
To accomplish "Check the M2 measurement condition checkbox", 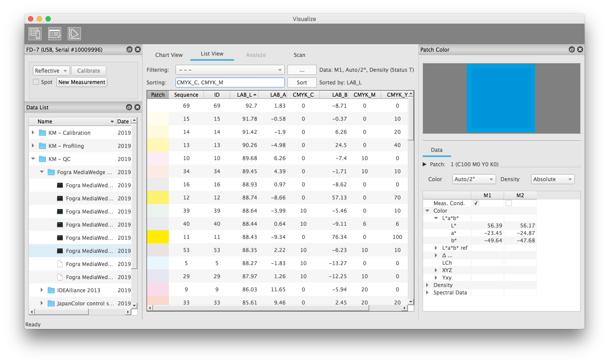I will coord(509,203).
